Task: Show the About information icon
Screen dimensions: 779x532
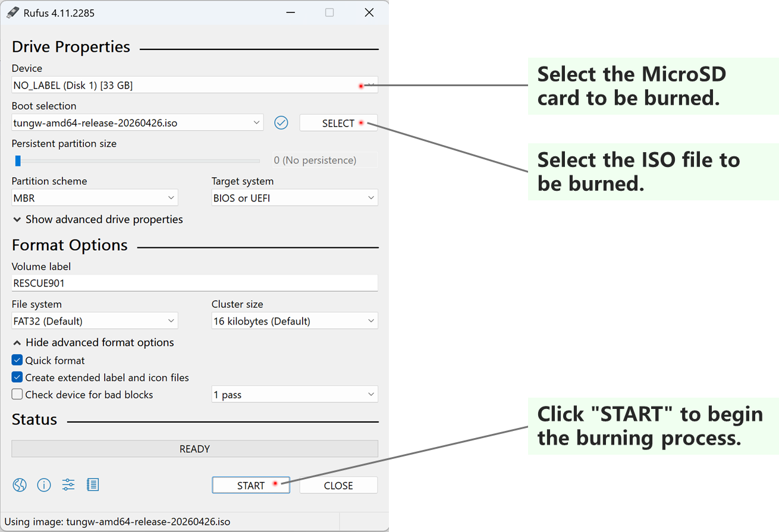Action: pyautogui.click(x=44, y=485)
